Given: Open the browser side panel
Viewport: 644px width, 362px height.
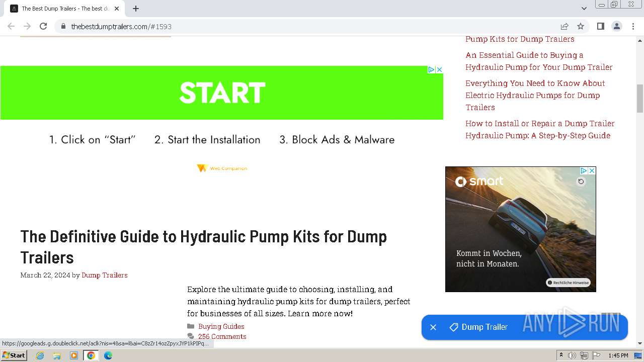Looking at the screenshot, I should click(x=600, y=26).
